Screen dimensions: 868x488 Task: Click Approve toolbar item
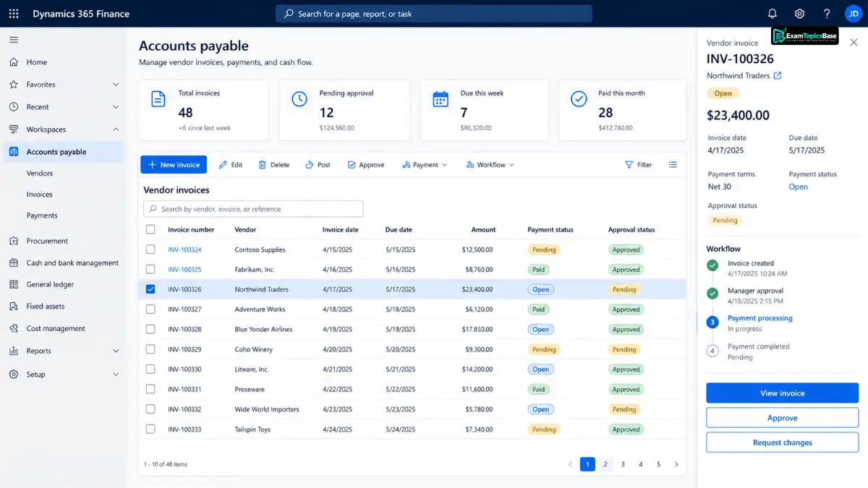pyautogui.click(x=365, y=165)
